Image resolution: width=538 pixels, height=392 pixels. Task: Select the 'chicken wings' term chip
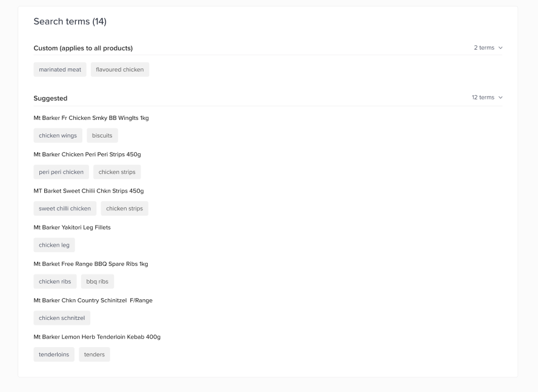(58, 136)
